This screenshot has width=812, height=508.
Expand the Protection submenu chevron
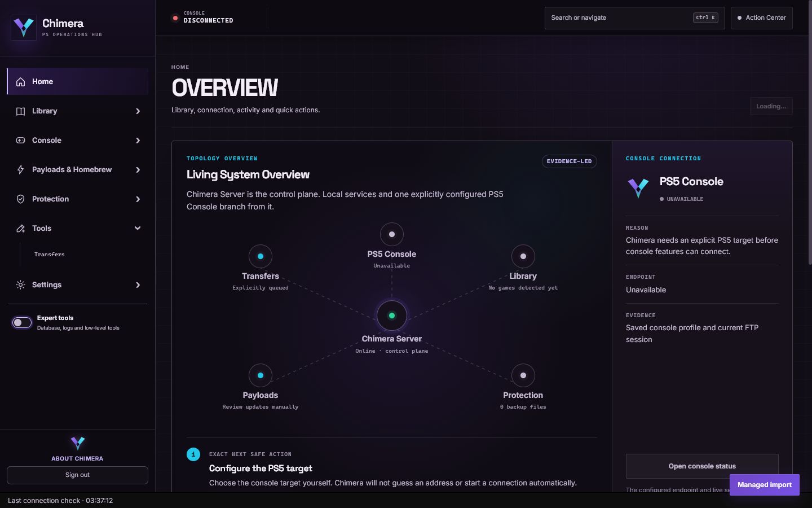pos(138,199)
